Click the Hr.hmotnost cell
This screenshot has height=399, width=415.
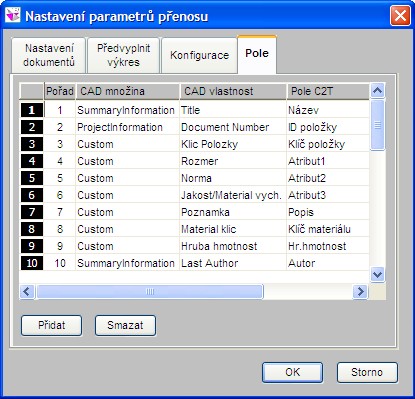pyautogui.click(x=328, y=246)
